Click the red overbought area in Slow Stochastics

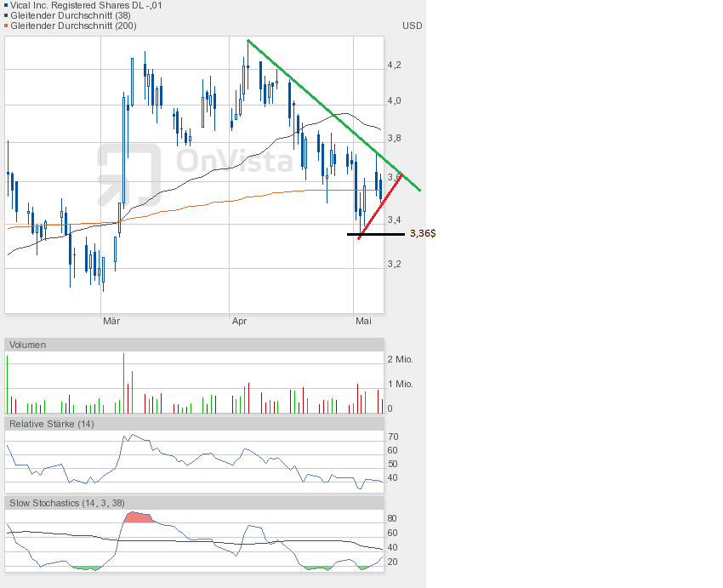(x=136, y=517)
